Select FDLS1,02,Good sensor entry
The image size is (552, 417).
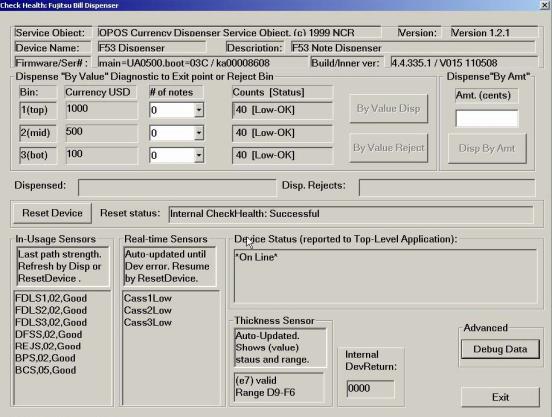[51, 298]
